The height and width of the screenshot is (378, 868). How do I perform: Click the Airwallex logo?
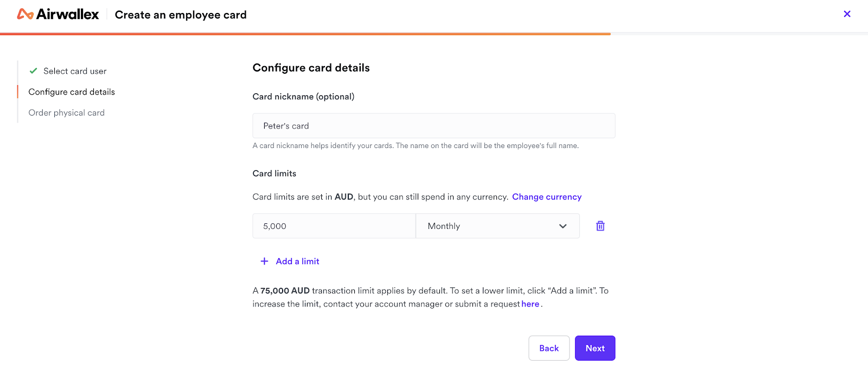click(x=58, y=14)
